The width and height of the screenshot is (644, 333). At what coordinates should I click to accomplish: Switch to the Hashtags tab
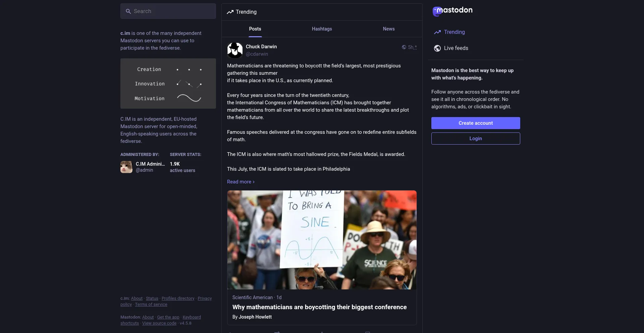tap(322, 29)
